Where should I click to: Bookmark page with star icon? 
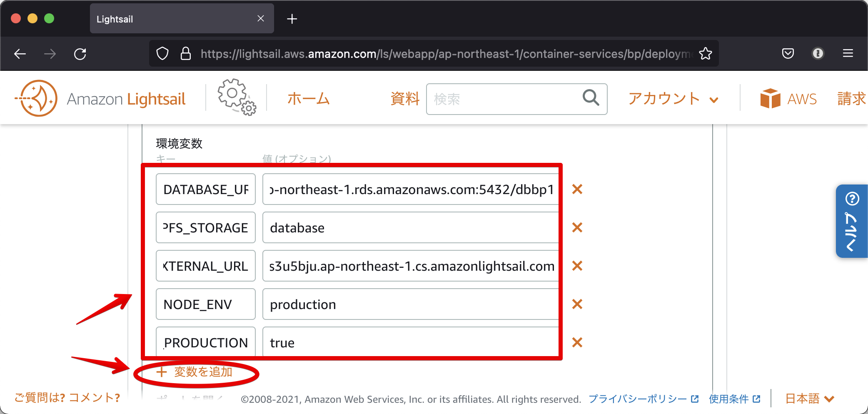click(x=706, y=54)
